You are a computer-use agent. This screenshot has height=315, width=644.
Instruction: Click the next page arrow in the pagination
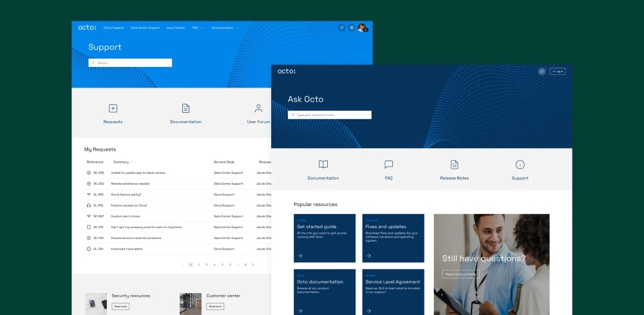[x=253, y=265]
